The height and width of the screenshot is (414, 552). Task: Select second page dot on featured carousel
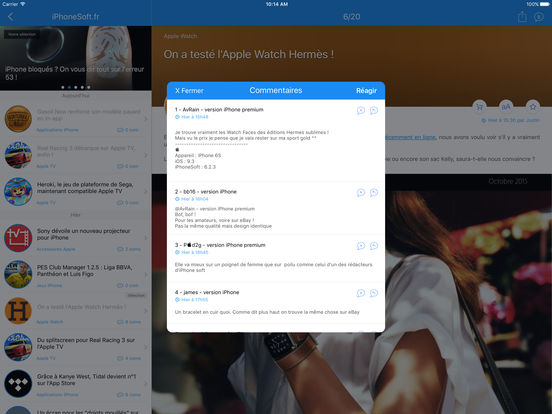pos(69,87)
